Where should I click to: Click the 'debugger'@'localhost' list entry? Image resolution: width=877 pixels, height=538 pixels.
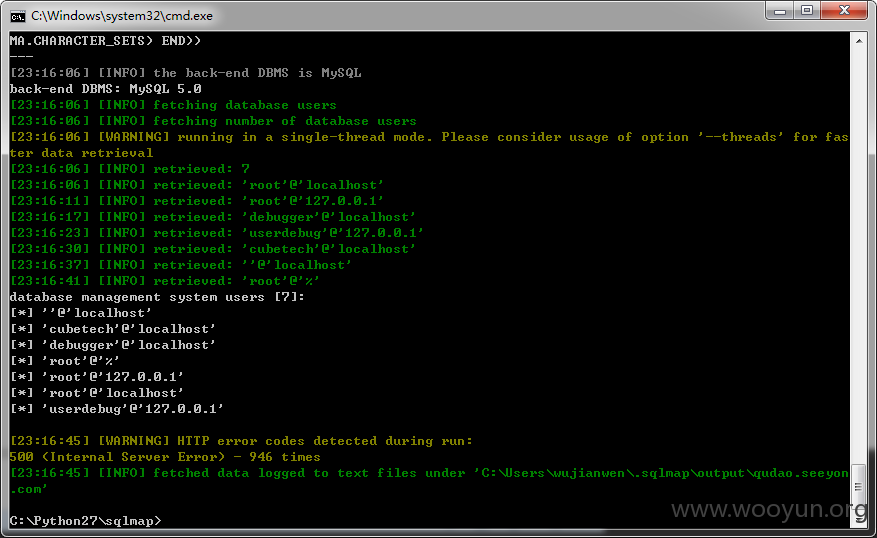129,345
